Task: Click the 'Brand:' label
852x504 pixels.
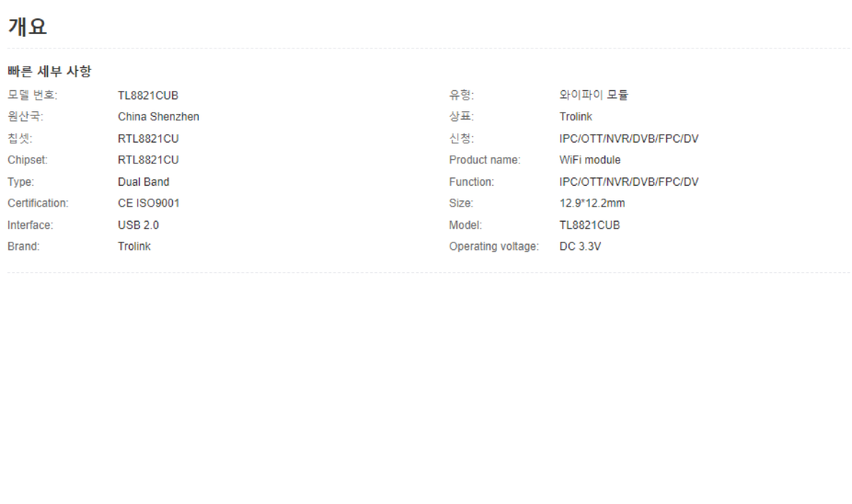Action: pos(23,246)
